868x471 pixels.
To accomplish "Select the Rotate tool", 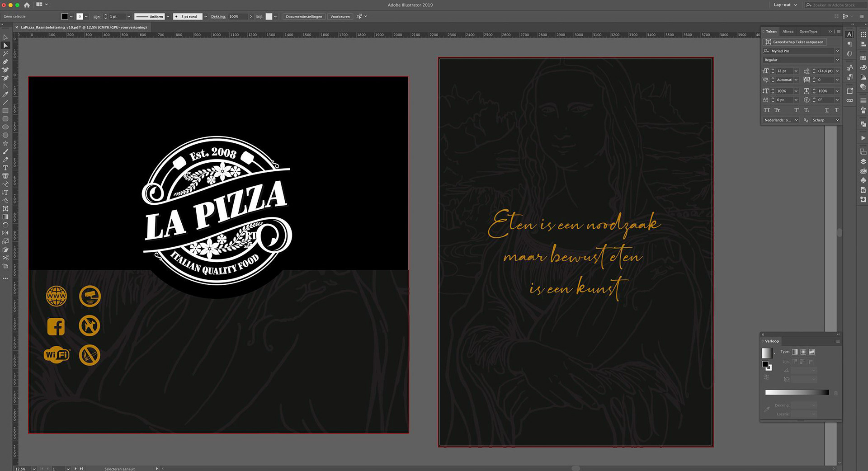I will point(5,225).
